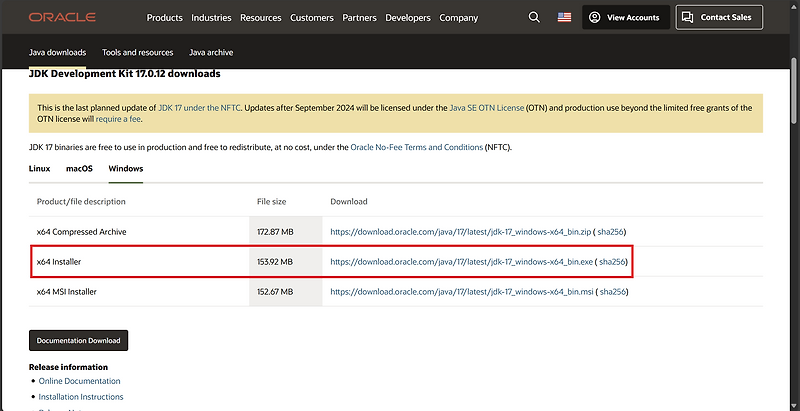Viewport: 800px width, 411px height.
Task: Open the Products menu
Action: [x=165, y=18]
